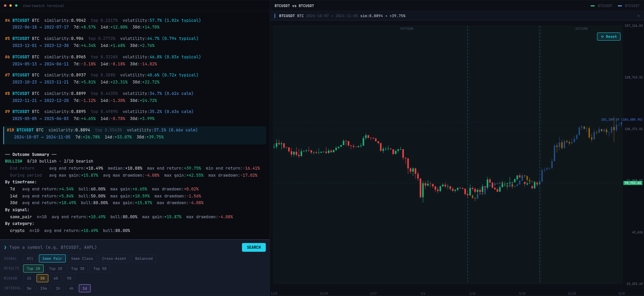This screenshot has height=296, width=644.
Task: Click the BULLISH verdict label
Action: pos(13,161)
